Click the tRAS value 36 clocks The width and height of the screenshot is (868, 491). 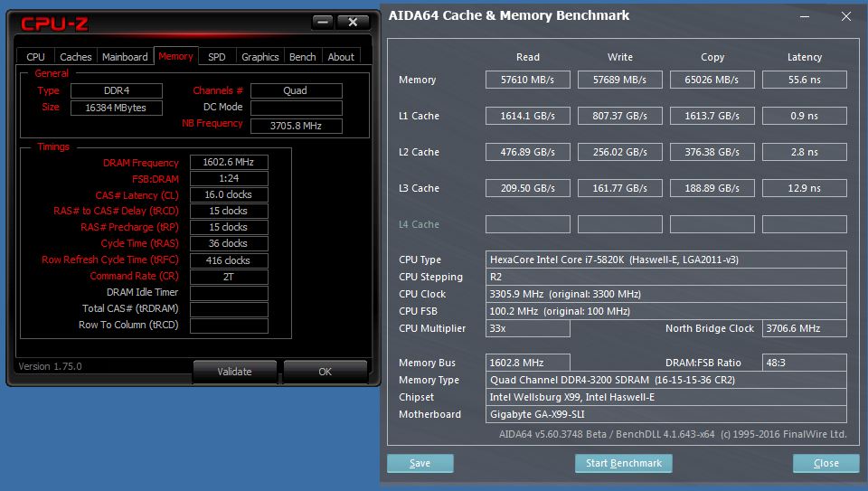[229, 243]
